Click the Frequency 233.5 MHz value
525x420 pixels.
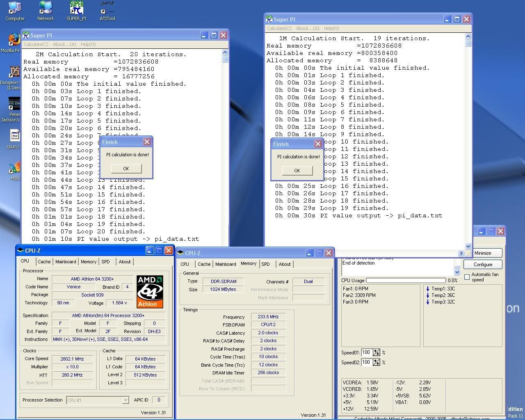point(268,317)
